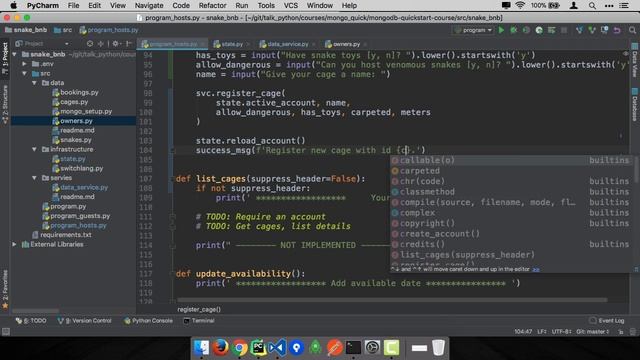Open Search Everywhere magnifier in toolbar

click(x=632, y=30)
